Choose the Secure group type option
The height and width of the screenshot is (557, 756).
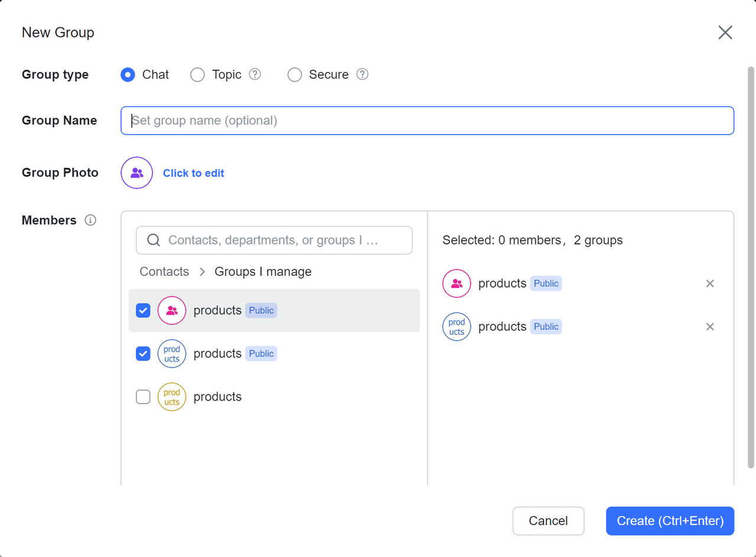point(295,74)
